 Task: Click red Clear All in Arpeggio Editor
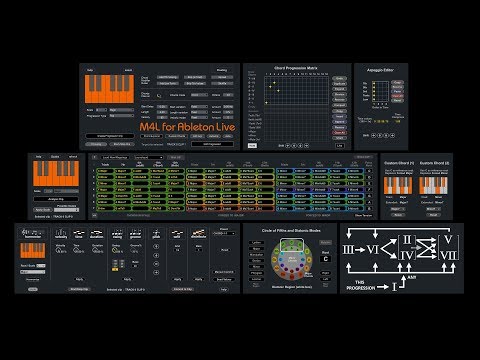pyautogui.click(x=397, y=96)
